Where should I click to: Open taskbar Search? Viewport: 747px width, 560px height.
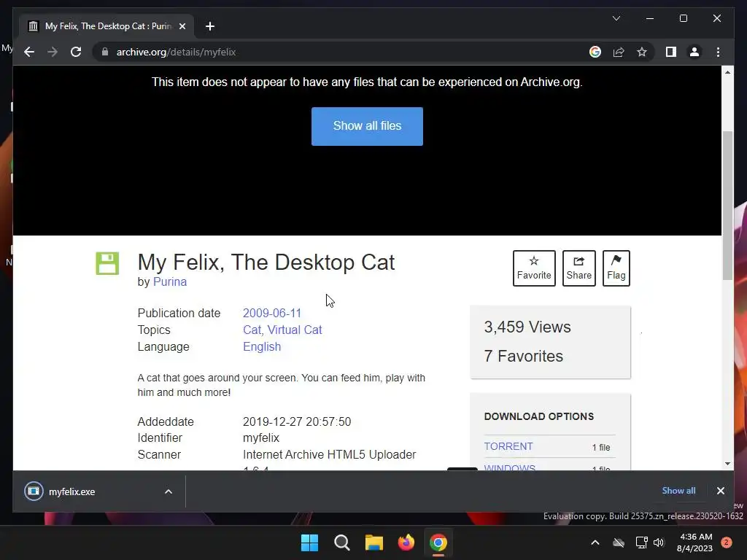tap(342, 542)
